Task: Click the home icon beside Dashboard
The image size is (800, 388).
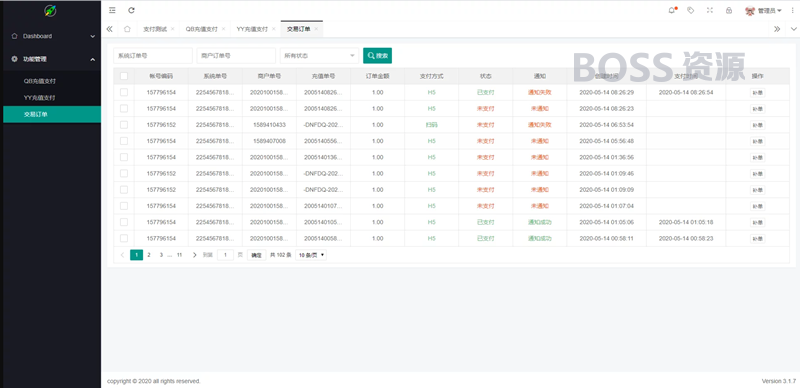Action: [14, 36]
